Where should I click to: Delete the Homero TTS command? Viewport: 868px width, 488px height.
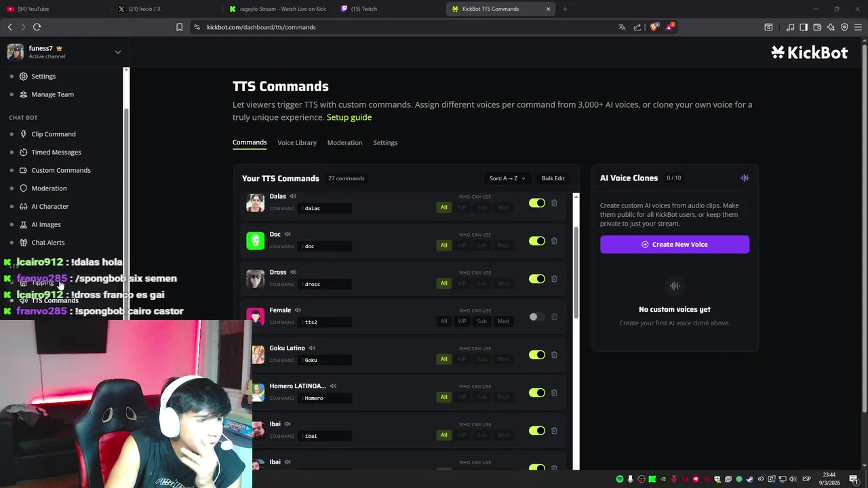[x=554, y=392]
